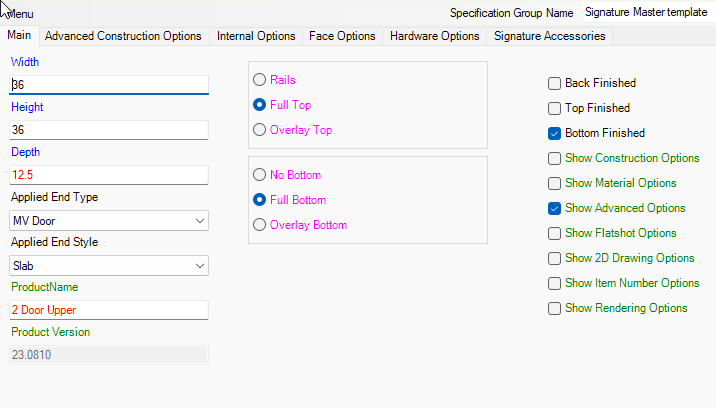
Task: Enable the Back Finished checkbox
Action: click(x=554, y=83)
